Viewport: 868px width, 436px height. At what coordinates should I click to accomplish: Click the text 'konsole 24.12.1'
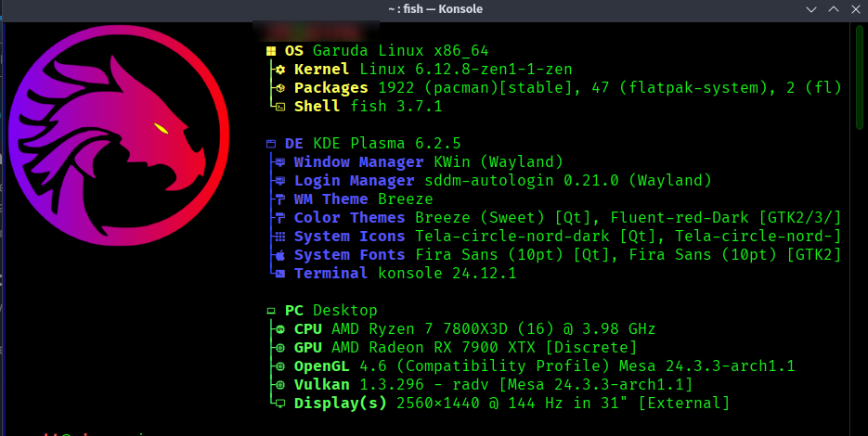point(447,274)
